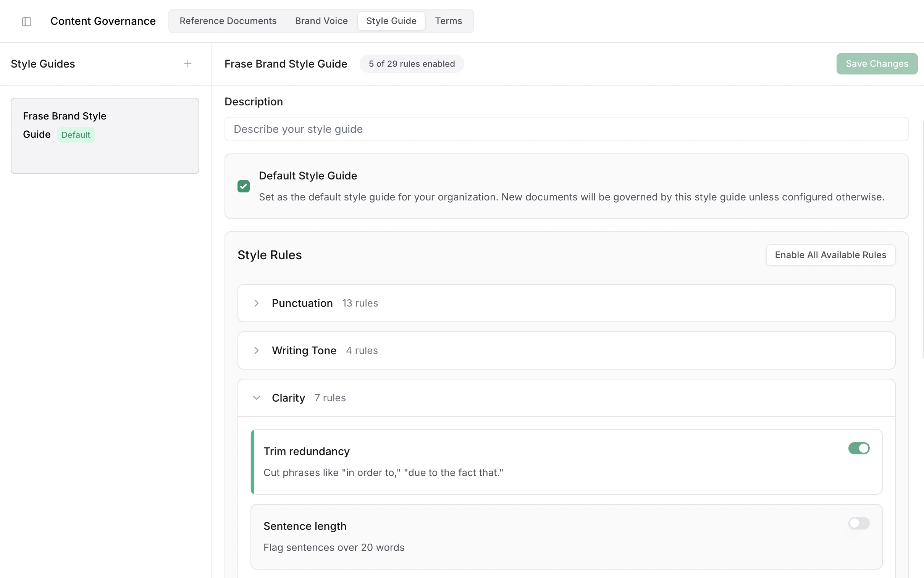
Task: Click the Default badge on the guide card
Action: point(76,135)
